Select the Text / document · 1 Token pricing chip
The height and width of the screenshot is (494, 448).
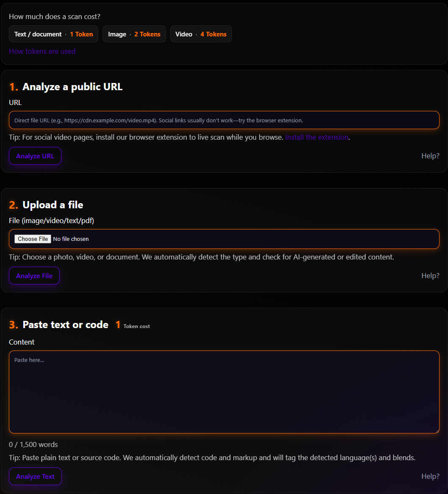[53, 34]
